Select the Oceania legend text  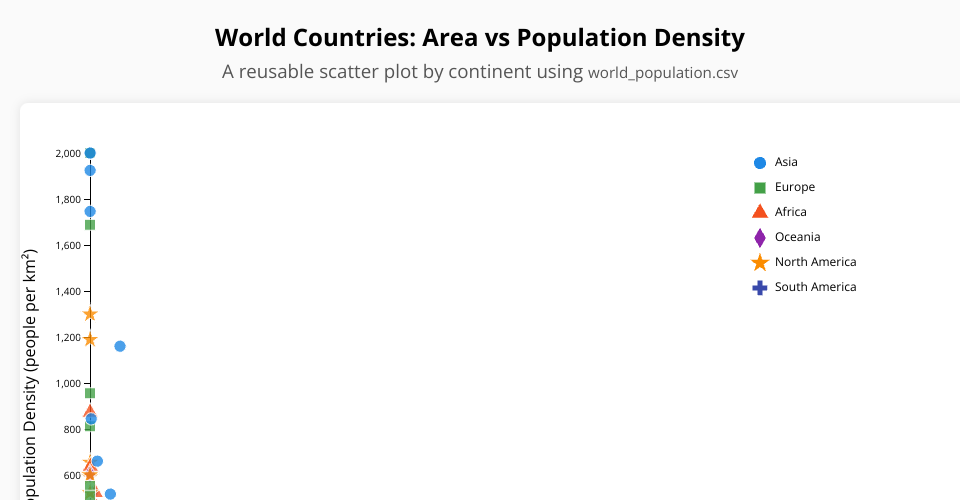coord(797,237)
